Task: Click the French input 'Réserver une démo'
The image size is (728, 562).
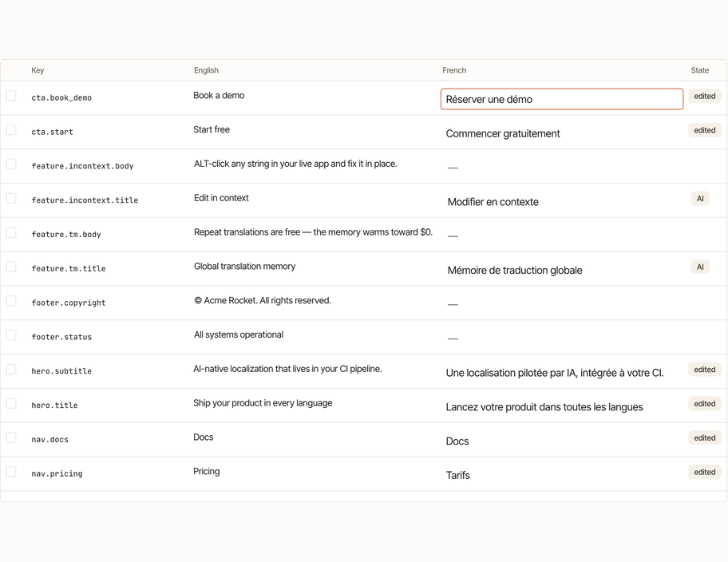Action: pos(562,99)
